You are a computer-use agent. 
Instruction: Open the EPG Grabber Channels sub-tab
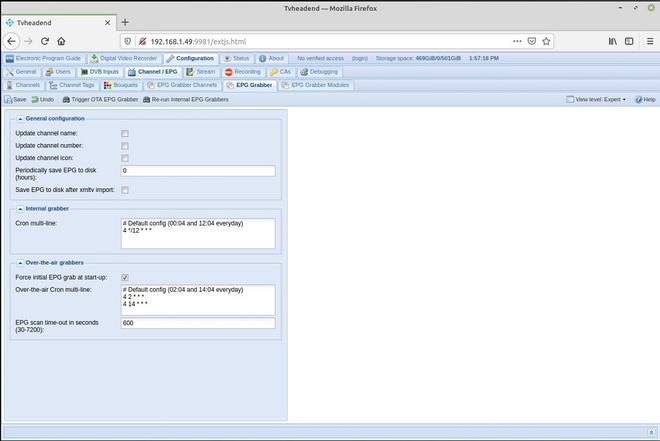point(182,85)
